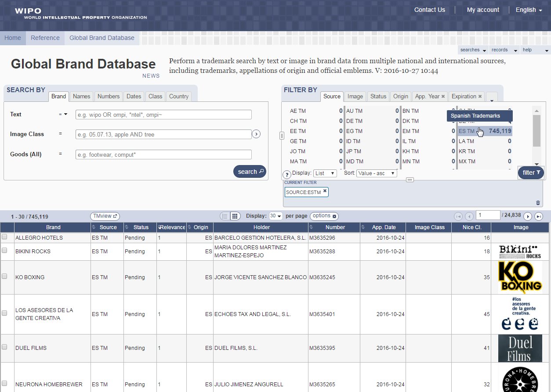The image size is (551, 392).
Task: Sort by the Number column arrows
Action: (311, 227)
